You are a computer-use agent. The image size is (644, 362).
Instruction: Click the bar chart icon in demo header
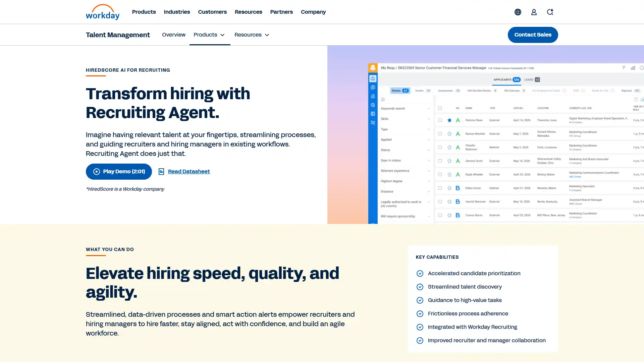(633, 68)
